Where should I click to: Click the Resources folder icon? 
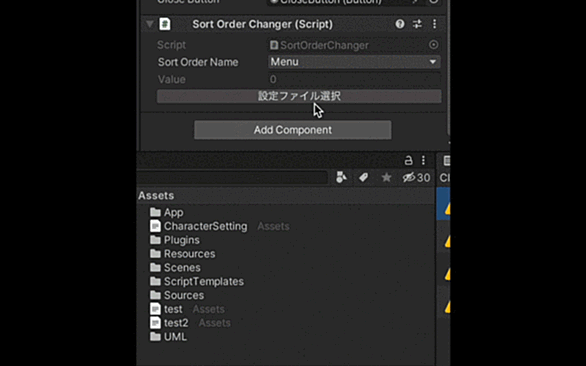pos(155,253)
